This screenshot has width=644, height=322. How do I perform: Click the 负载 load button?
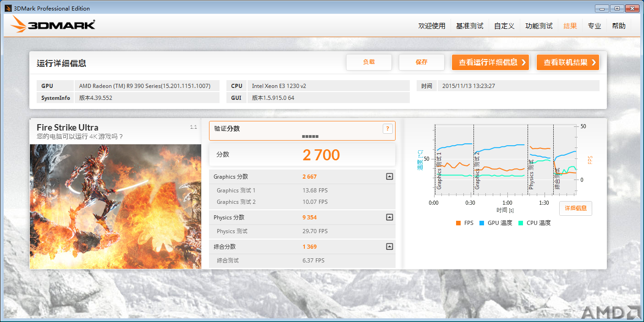pos(369,62)
